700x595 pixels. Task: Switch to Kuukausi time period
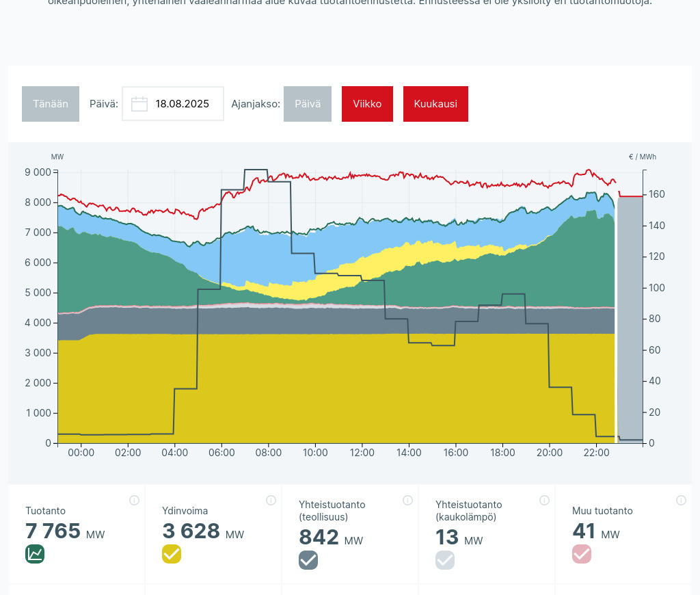[435, 104]
